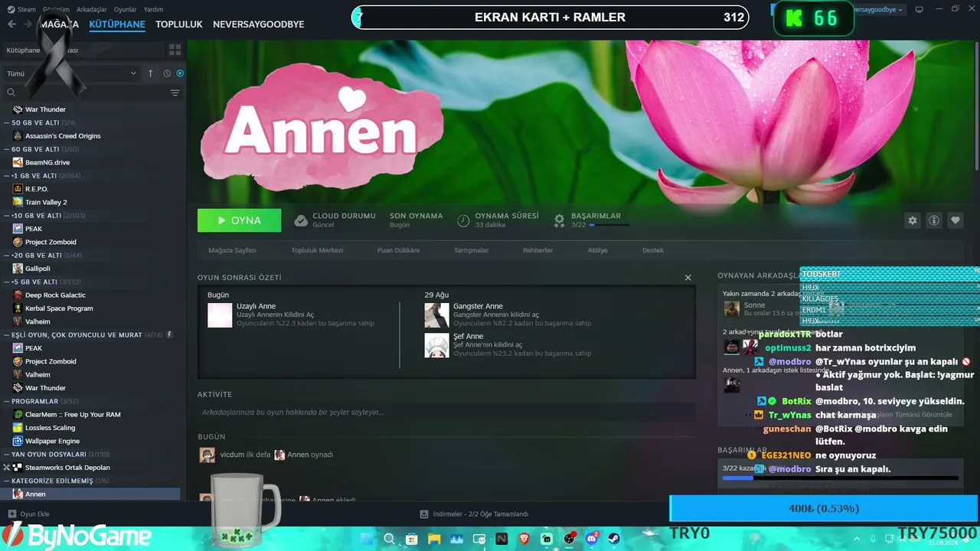Open the Tartışmalar link
Viewport: 980px width, 551px height.
click(471, 250)
